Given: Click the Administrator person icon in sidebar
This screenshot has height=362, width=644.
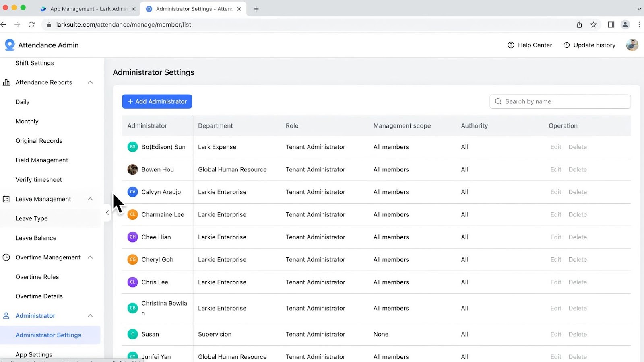Looking at the screenshot, I should (x=6, y=315).
